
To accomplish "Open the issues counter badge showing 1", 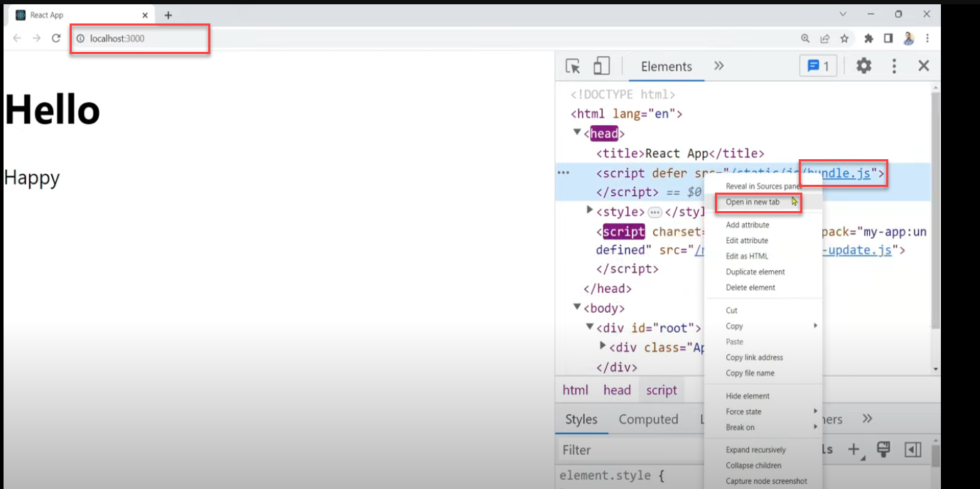I will (819, 66).
